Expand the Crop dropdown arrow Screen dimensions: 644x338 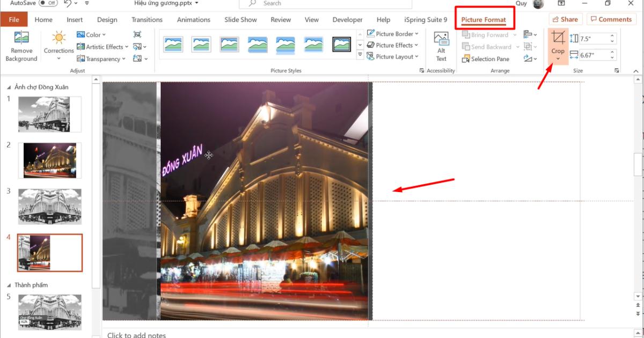click(x=558, y=58)
